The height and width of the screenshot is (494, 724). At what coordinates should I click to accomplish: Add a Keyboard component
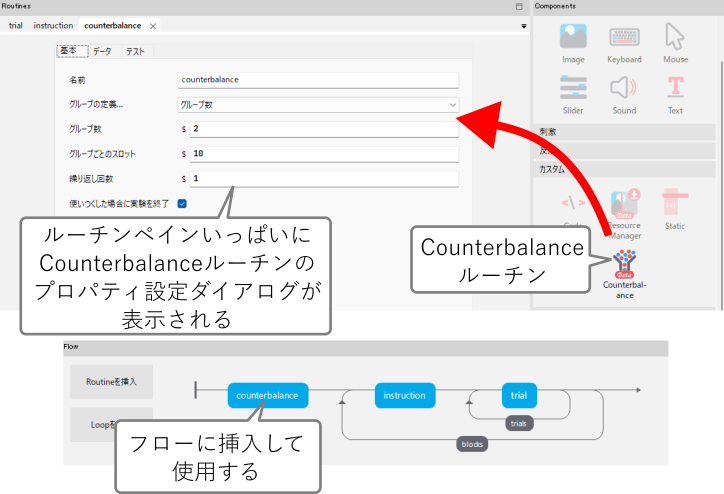pyautogui.click(x=624, y=43)
